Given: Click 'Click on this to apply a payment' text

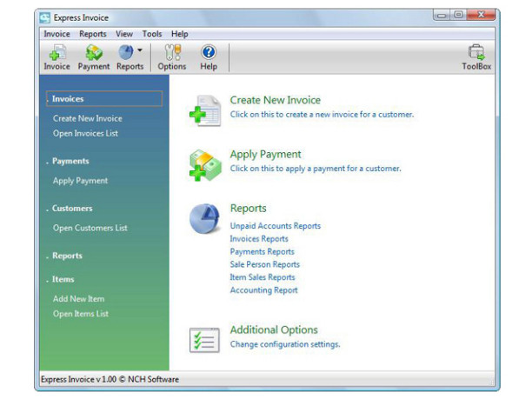Looking at the screenshot, I should (x=316, y=169).
